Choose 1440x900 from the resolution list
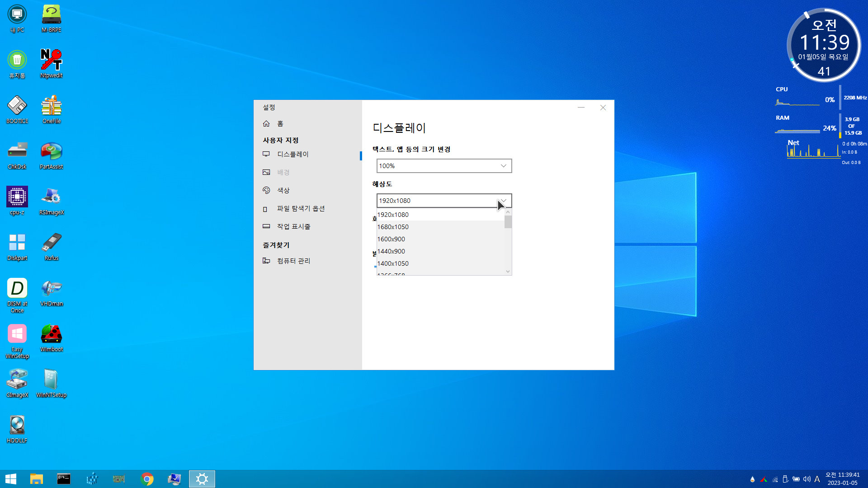The image size is (868, 488). coord(440,251)
